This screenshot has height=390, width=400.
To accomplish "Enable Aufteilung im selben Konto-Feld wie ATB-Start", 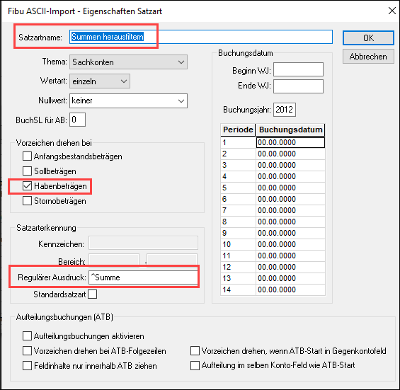I will 195,366.
